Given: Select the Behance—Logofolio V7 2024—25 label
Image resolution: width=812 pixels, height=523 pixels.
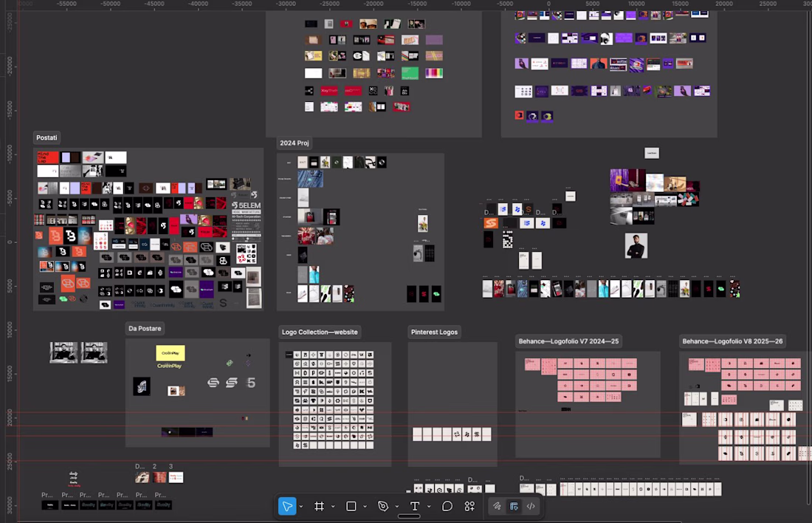Looking at the screenshot, I should (x=568, y=341).
